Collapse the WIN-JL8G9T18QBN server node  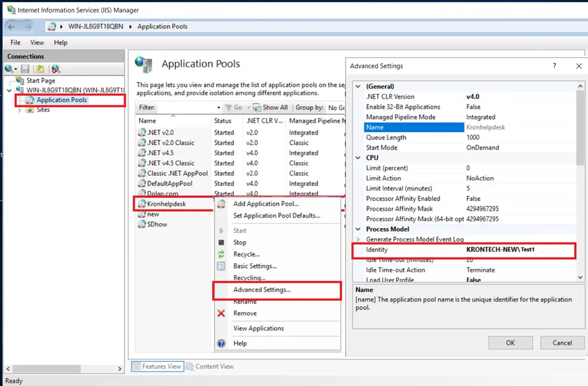(9, 90)
